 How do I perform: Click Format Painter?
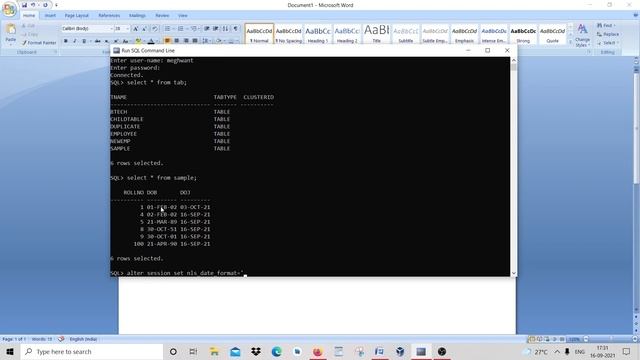39,42
